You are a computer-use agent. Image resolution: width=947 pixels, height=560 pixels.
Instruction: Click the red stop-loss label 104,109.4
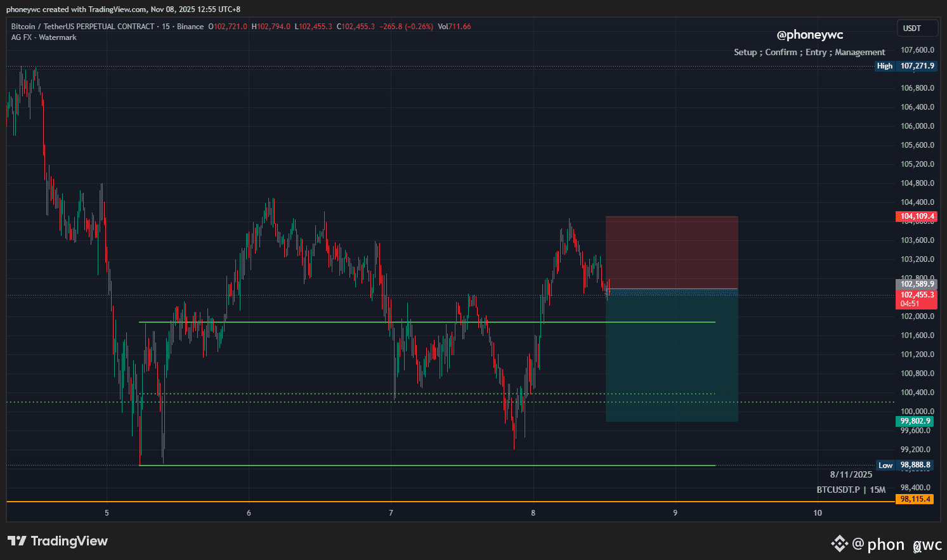point(917,216)
